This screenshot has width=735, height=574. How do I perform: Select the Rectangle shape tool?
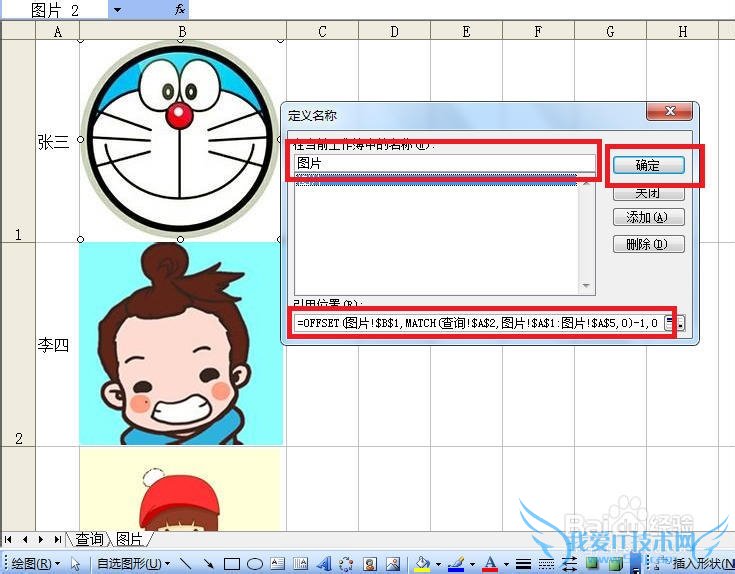pyautogui.click(x=232, y=564)
